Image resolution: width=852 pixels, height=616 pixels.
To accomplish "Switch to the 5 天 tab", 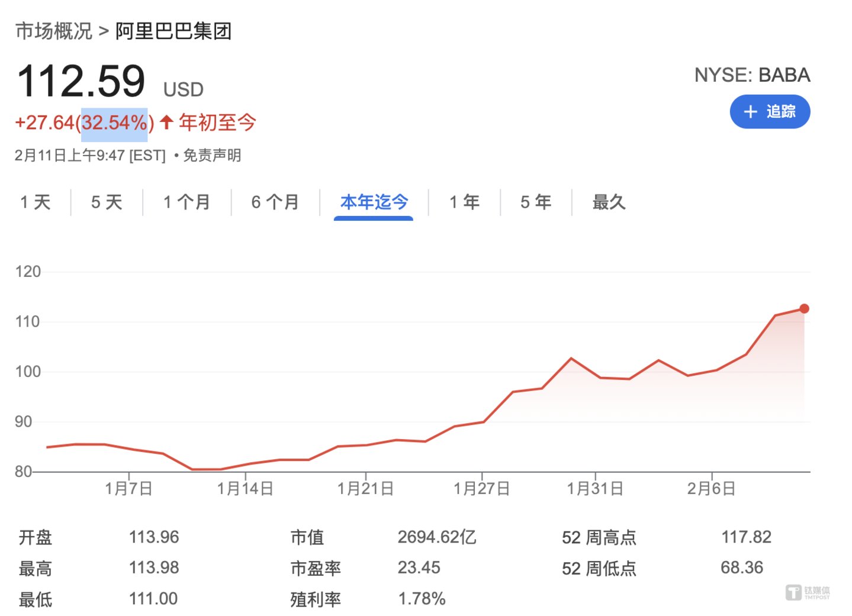I will tap(107, 202).
